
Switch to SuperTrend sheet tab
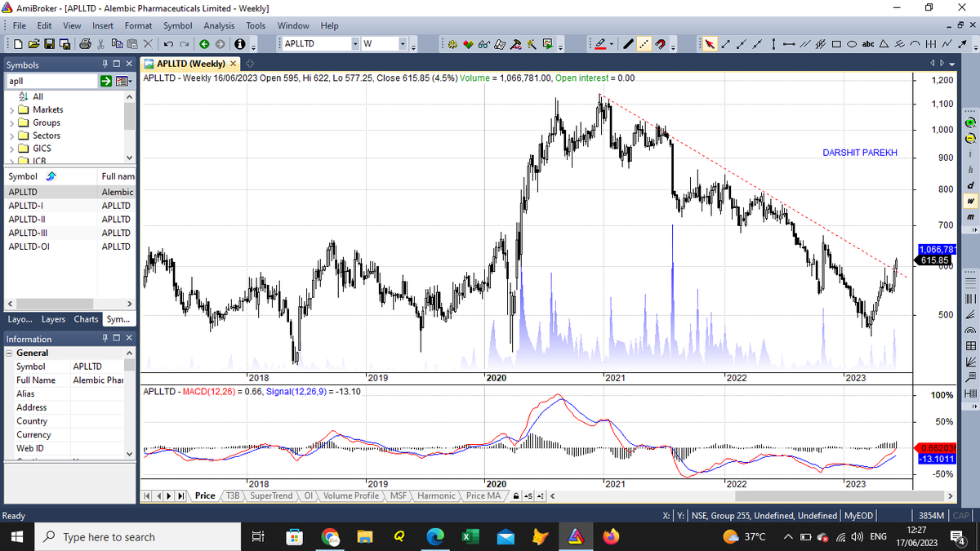(271, 495)
